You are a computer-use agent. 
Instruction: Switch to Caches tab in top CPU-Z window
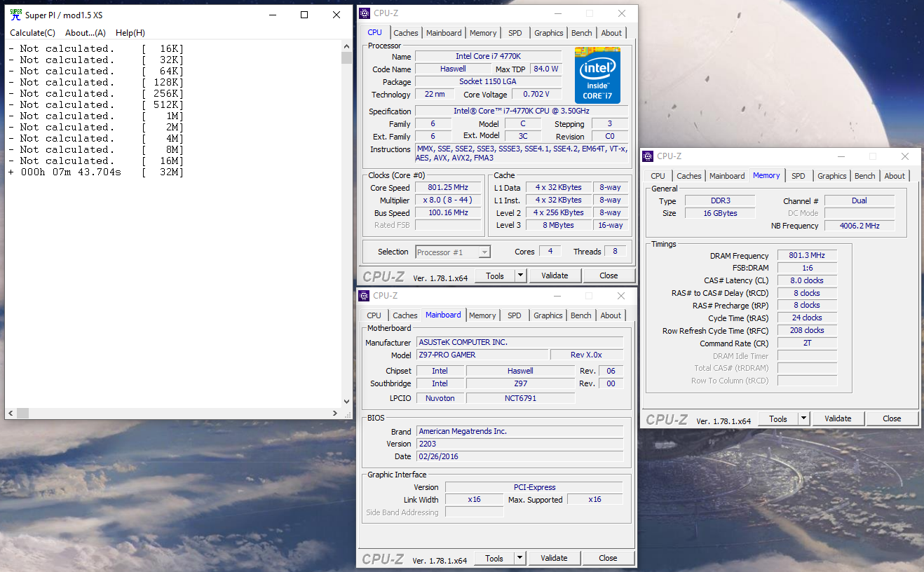point(406,33)
